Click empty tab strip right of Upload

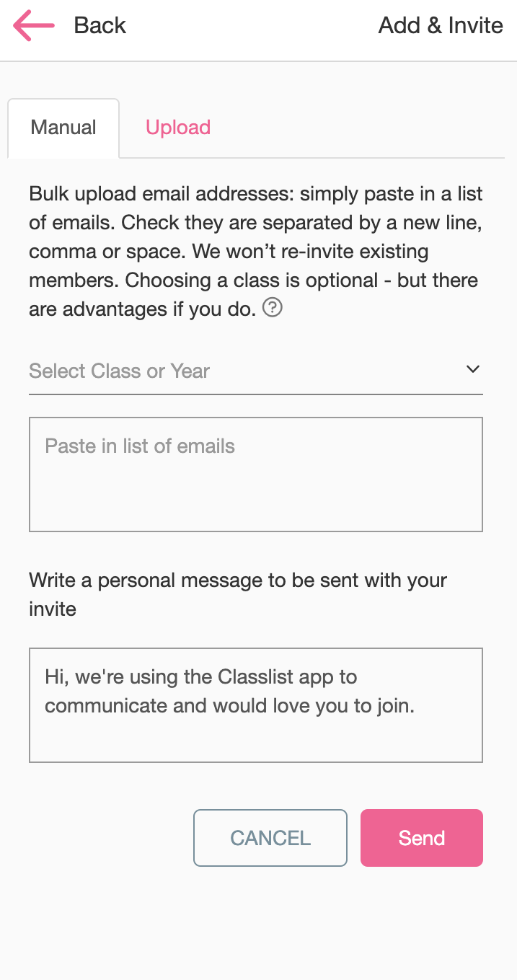pos(361,128)
